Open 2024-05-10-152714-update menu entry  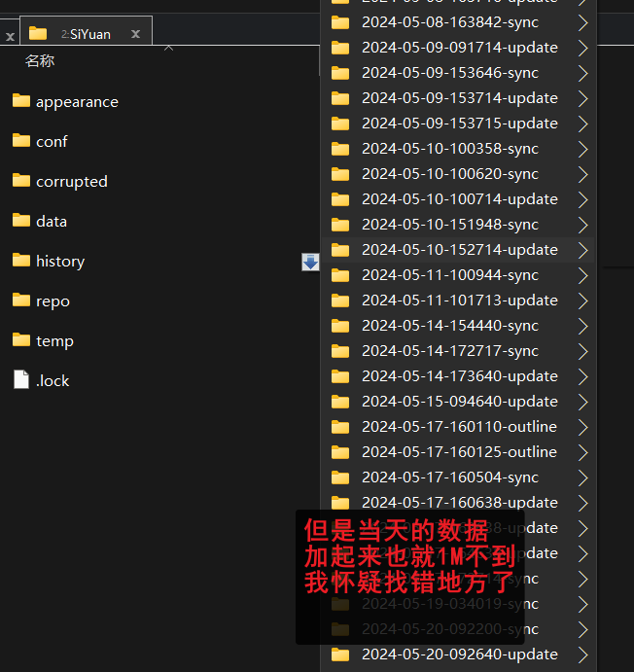click(x=458, y=250)
